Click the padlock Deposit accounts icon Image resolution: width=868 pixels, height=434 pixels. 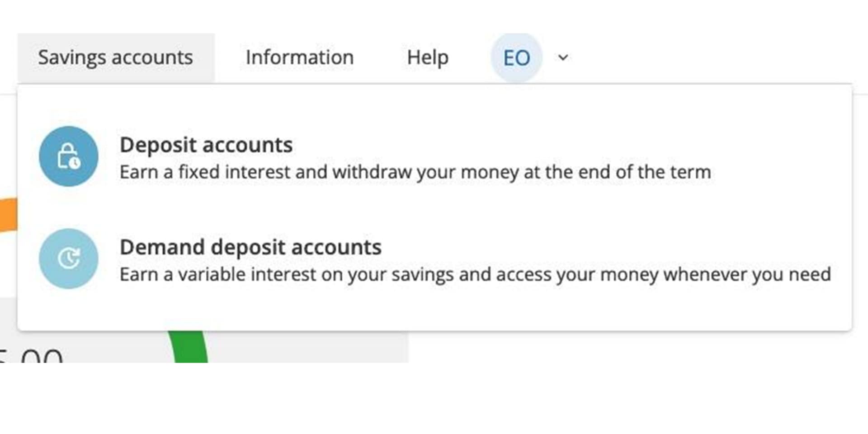click(x=68, y=156)
